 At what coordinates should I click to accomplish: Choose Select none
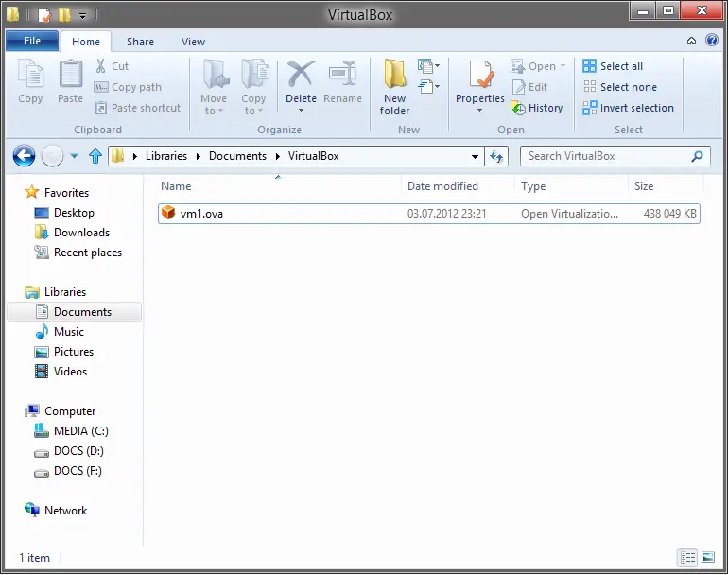(x=620, y=87)
